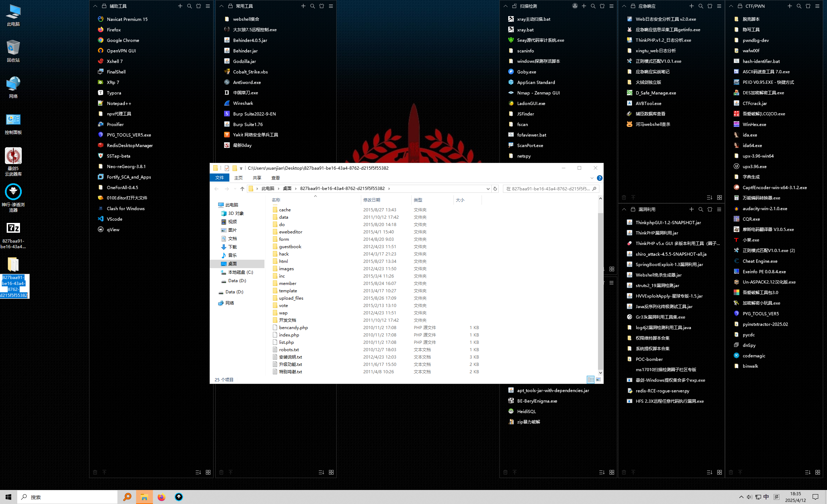Collapse the 扫描检测 panel
The width and height of the screenshot is (827, 504).
[505, 6]
